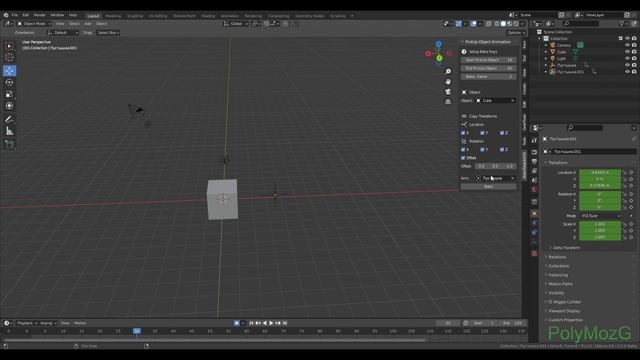Open the timeline Playback menu
The height and width of the screenshot is (360, 640).
point(27,323)
